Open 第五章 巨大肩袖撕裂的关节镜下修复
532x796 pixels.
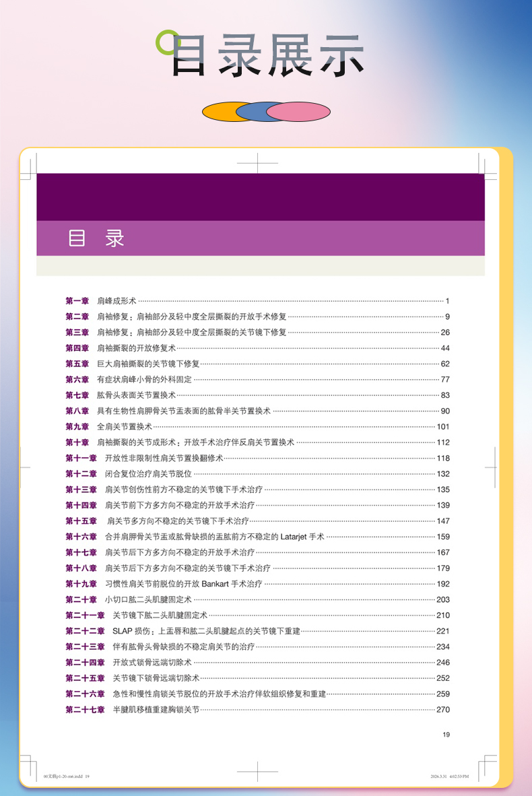point(257,364)
